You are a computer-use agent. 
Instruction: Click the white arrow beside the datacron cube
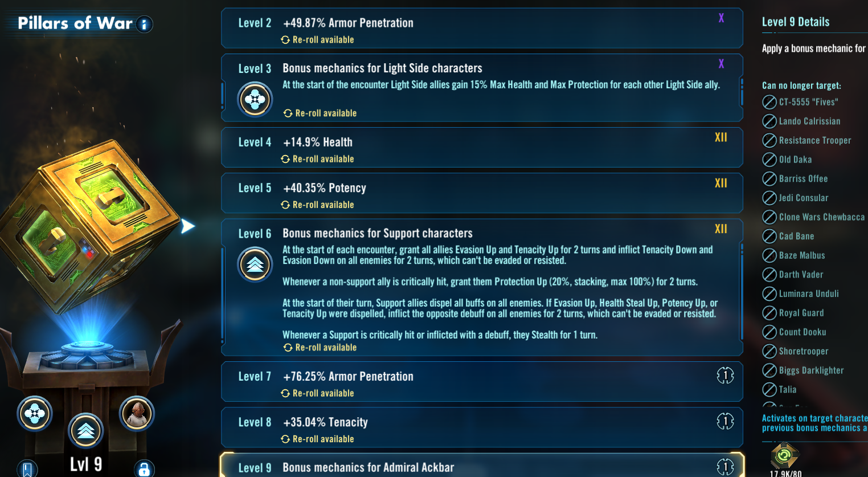(187, 226)
